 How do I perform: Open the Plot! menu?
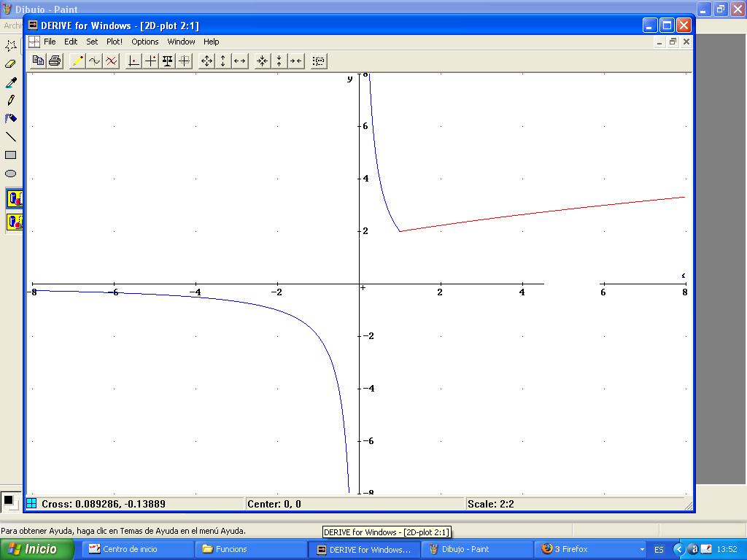[x=115, y=42]
